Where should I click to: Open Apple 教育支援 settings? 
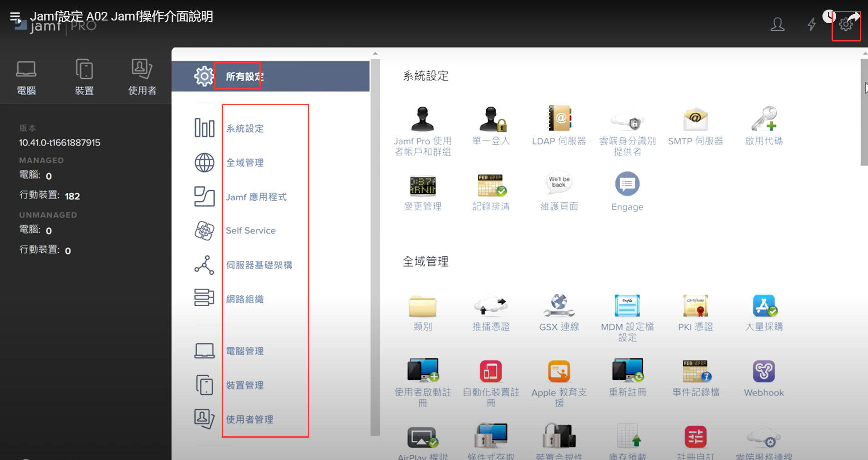[x=559, y=383]
